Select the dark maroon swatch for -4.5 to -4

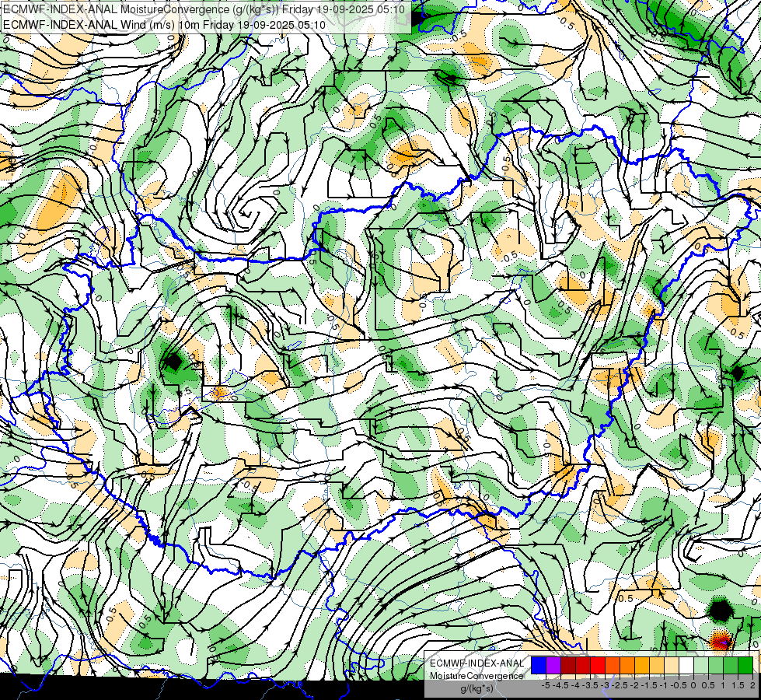pyautogui.click(x=568, y=665)
